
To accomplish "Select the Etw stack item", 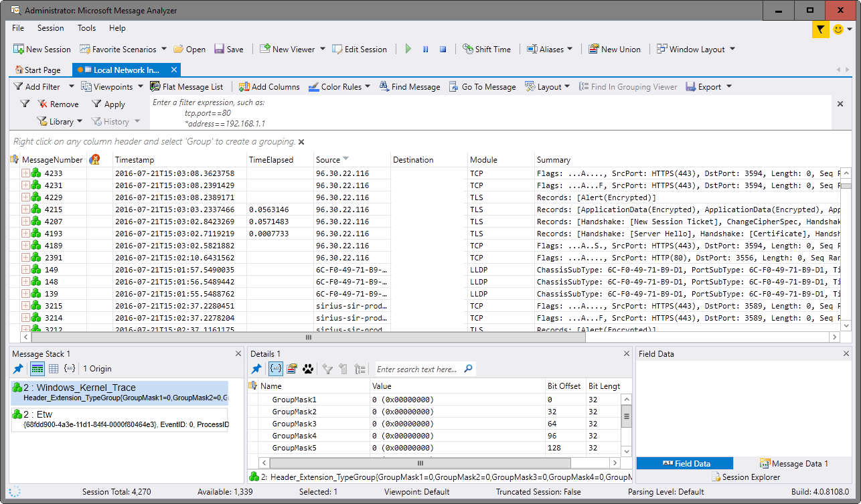I will click(x=120, y=420).
